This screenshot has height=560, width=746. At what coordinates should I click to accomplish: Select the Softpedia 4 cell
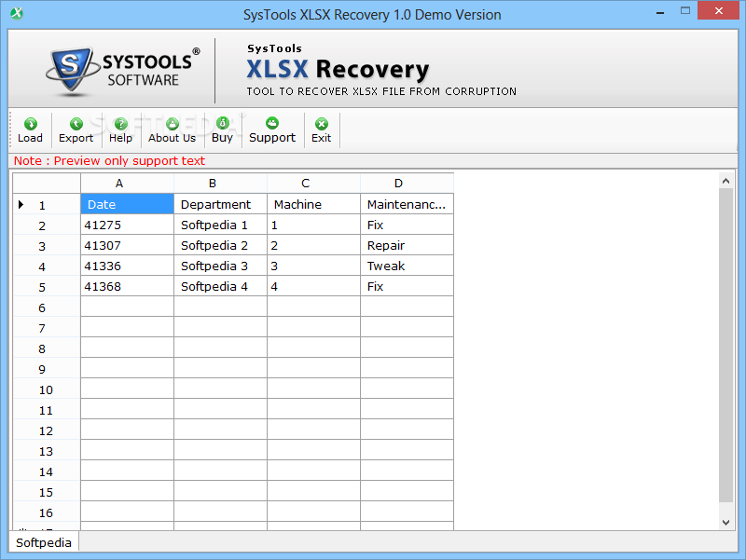220,286
